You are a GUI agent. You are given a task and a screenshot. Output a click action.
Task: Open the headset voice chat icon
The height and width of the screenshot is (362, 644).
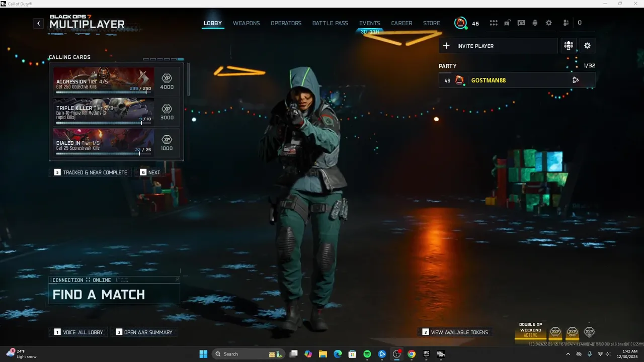click(x=521, y=23)
